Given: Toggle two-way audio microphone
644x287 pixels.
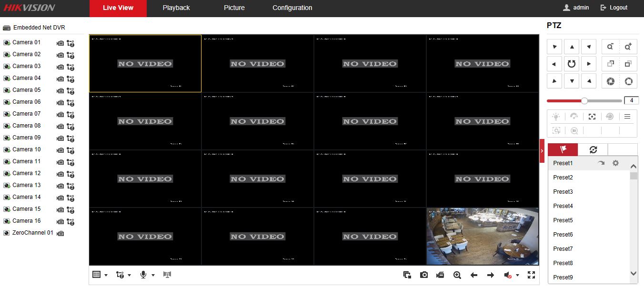Looking at the screenshot, I should coord(143,275).
